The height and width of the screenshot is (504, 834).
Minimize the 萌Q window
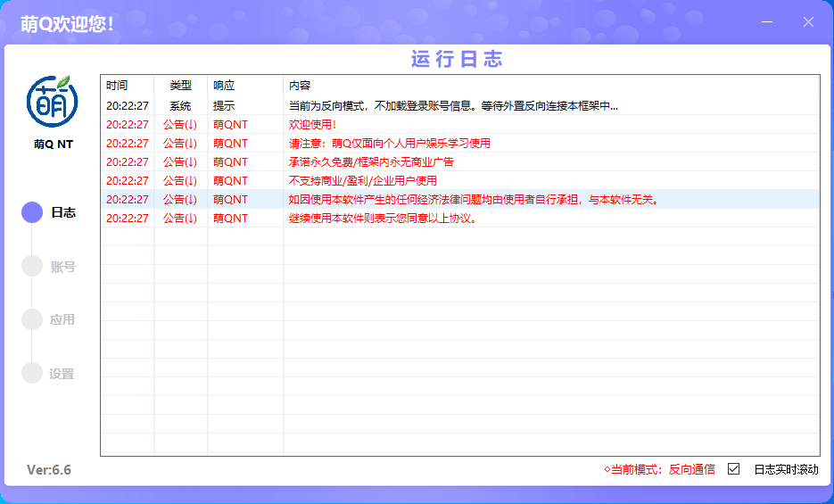767,21
